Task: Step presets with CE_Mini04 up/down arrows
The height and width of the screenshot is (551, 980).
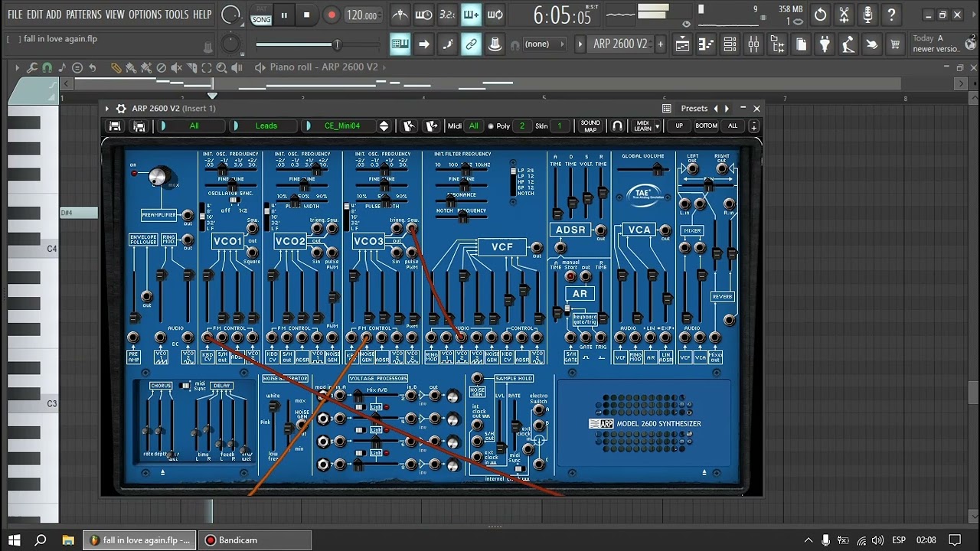Action: [384, 126]
